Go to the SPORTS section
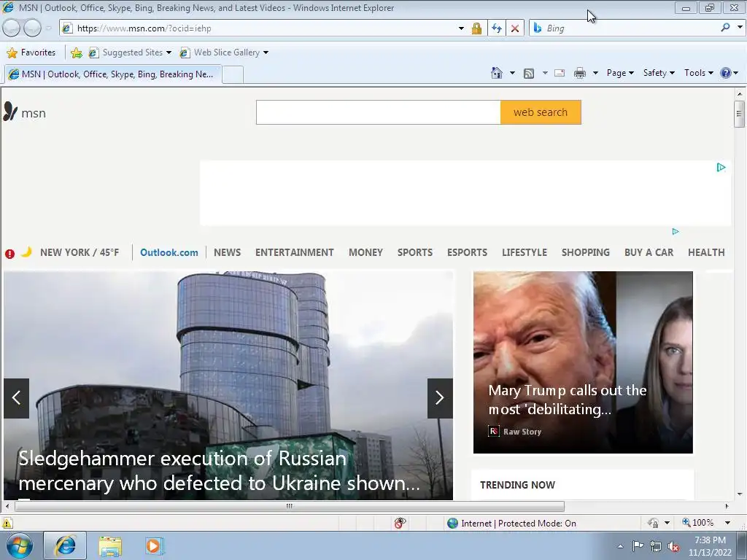Image resolution: width=747 pixels, height=560 pixels. point(415,252)
